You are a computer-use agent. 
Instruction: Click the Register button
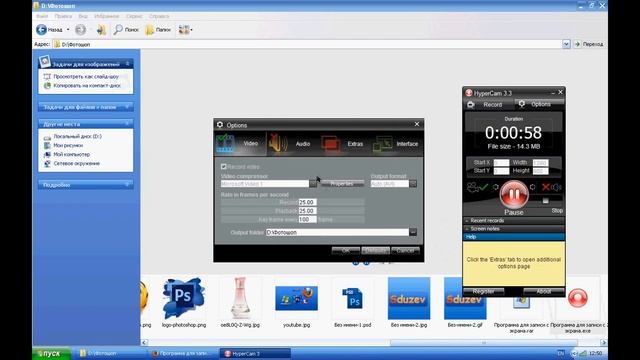[484, 291]
